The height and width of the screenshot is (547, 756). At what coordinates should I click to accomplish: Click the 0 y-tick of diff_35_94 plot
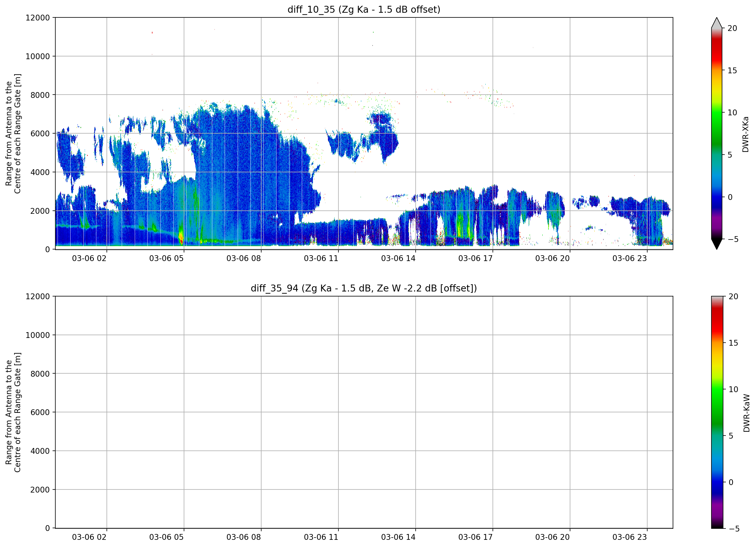pos(48,528)
